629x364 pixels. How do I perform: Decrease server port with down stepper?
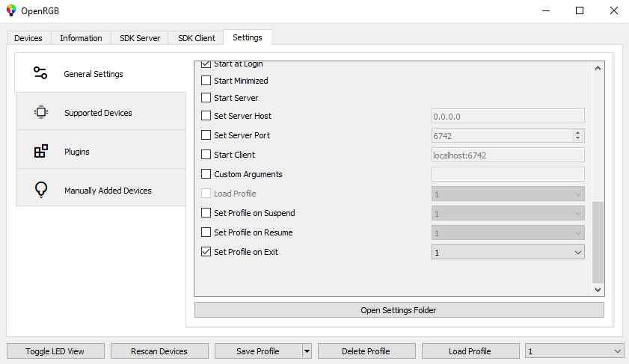(577, 139)
